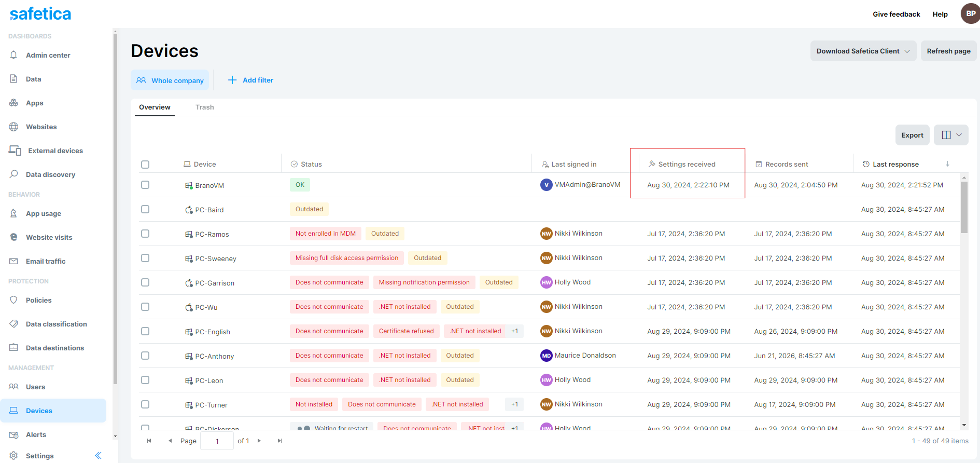
Task: Open Policies shield icon
Action: (x=13, y=300)
